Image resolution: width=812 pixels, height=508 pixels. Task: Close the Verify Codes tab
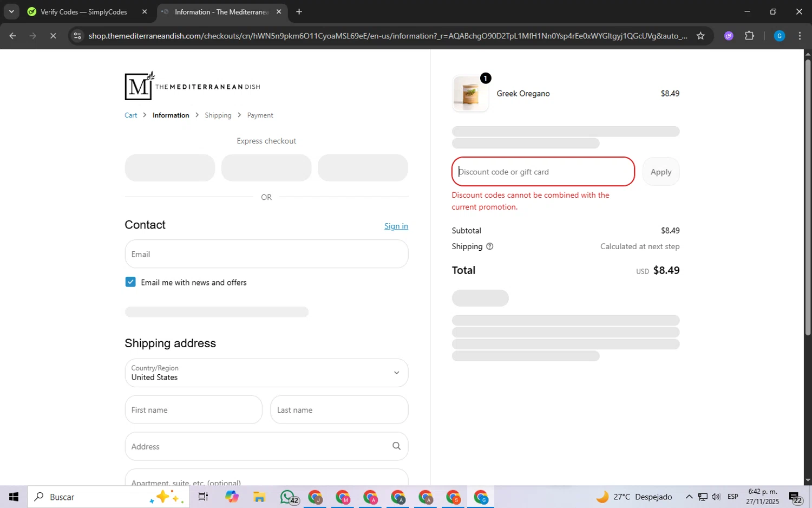pyautogui.click(x=145, y=12)
